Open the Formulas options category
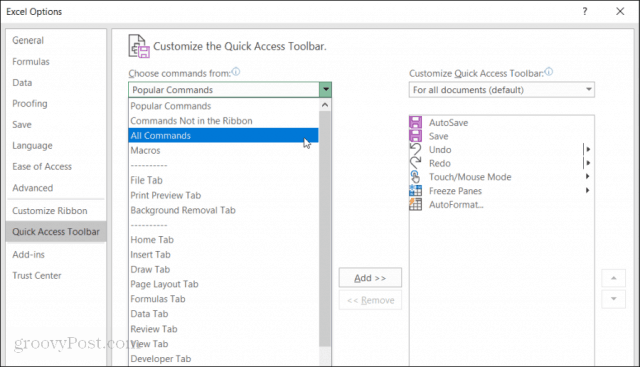640x367 pixels. tap(56, 61)
